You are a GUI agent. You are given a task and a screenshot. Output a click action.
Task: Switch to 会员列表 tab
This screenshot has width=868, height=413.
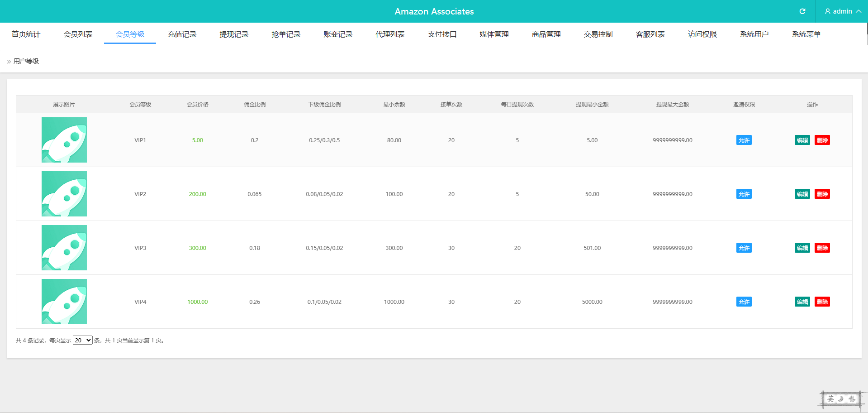pyautogui.click(x=78, y=34)
